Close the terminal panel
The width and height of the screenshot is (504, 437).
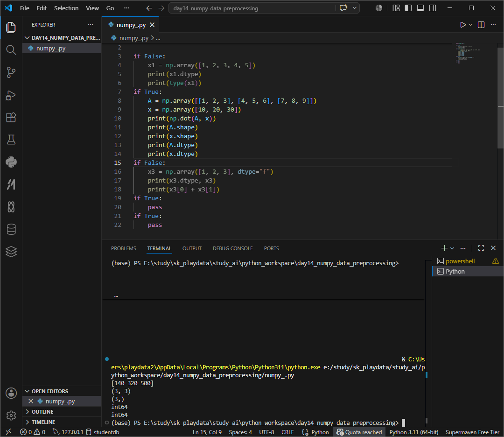pyautogui.click(x=493, y=248)
